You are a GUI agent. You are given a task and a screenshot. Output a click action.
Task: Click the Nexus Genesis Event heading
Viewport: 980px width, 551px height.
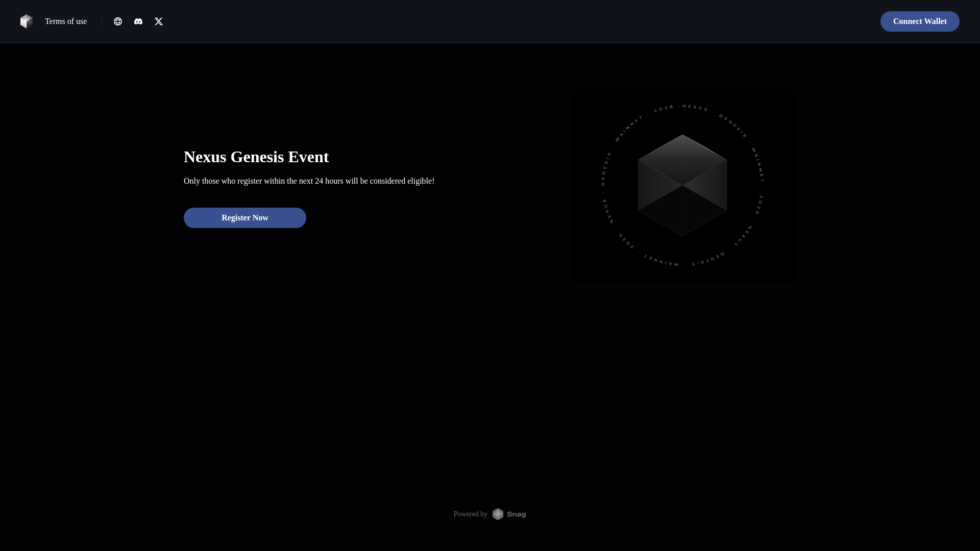[256, 157]
